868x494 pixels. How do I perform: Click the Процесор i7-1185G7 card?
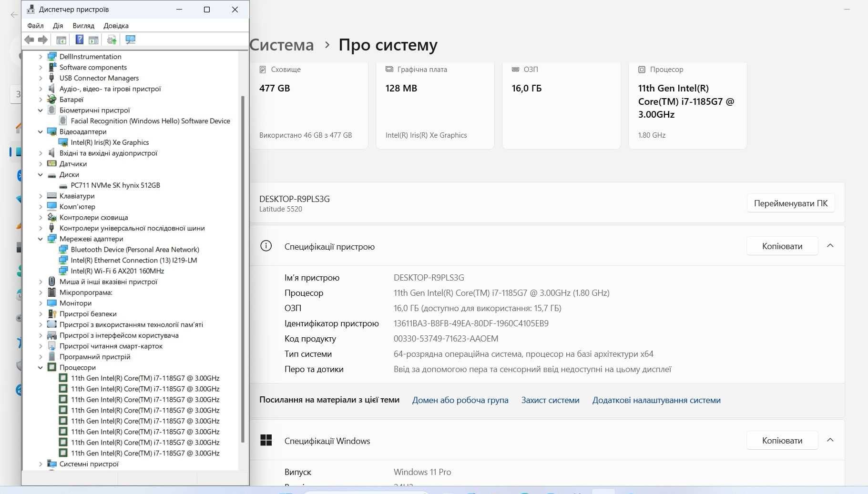pos(687,105)
